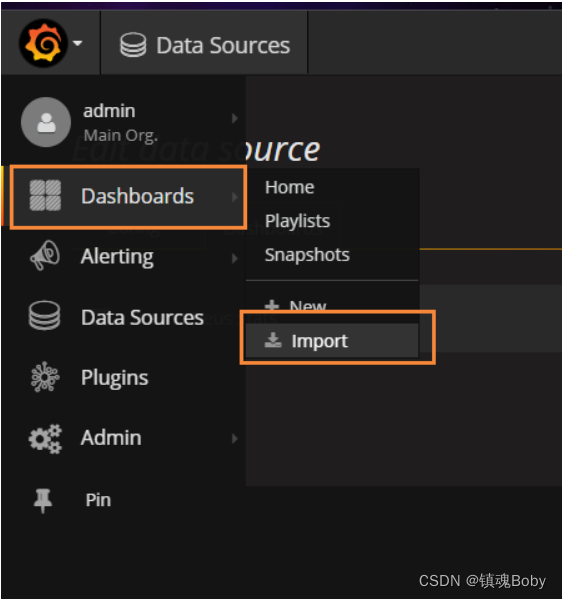Open the Plugins menu item
Image resolution: width=562 pixels, height=599 pixels.
[x=114, y=378]
